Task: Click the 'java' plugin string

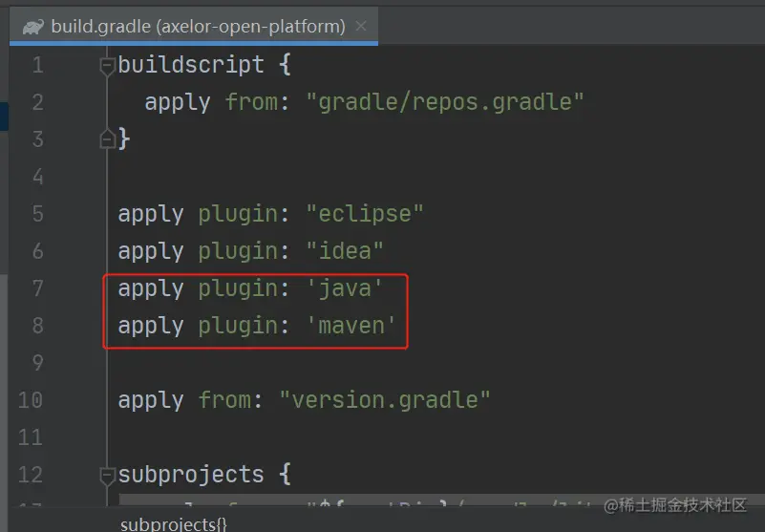Action: (345, 288)
